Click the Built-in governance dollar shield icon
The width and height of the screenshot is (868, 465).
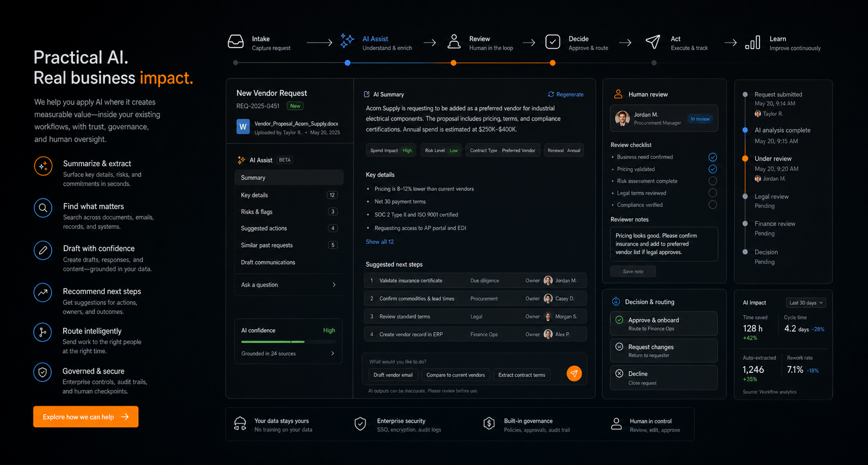489,423
